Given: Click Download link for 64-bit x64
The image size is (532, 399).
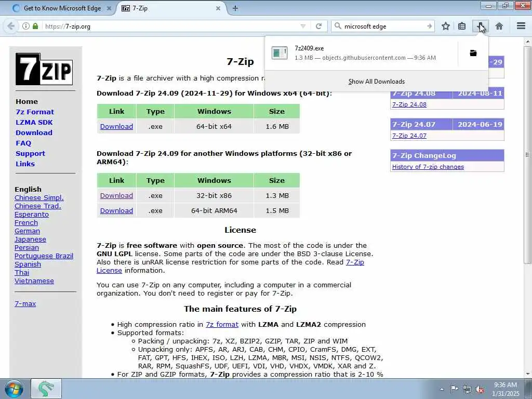Looking at the screenshot, I should [116, 127].
